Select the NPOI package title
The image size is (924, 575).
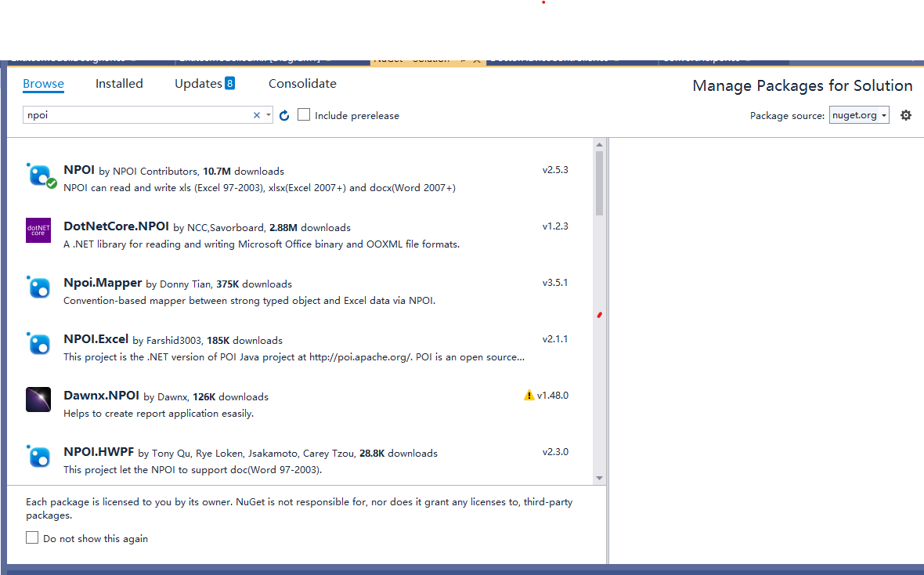79,170
